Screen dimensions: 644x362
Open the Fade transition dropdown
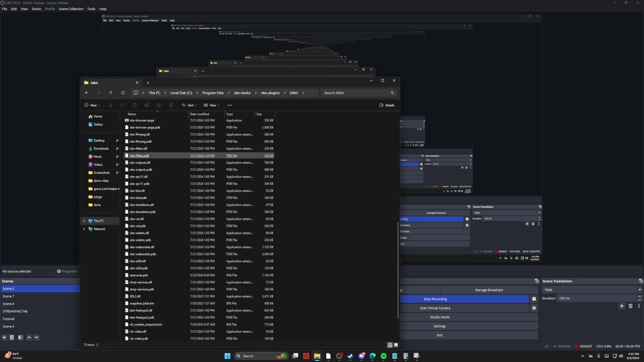point(593,290)
